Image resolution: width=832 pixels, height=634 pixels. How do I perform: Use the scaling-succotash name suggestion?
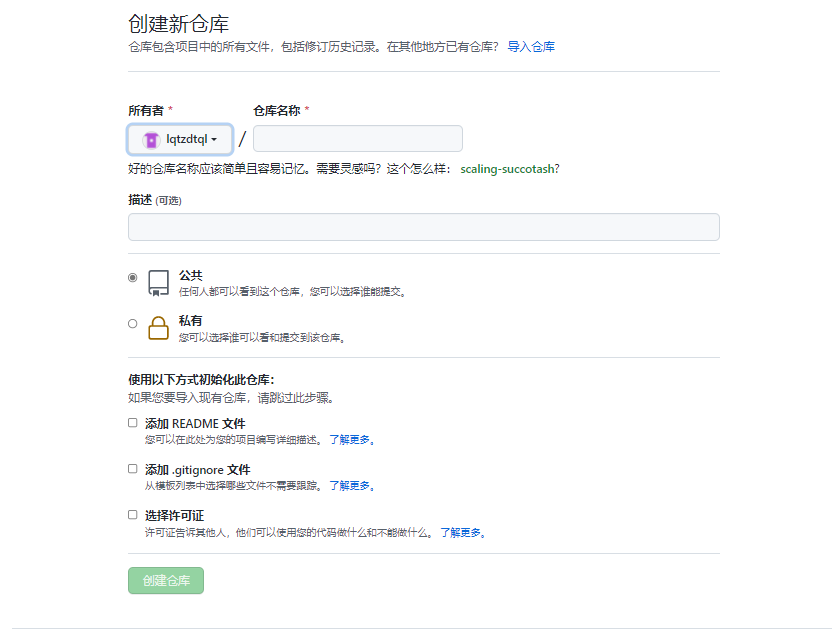point(509,169)
